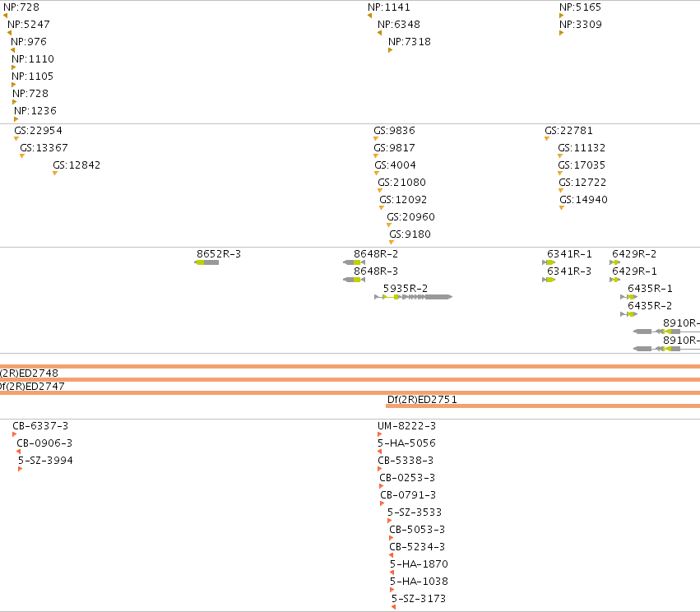700x612 pixels.
Task: Select the down-triangle below GS:22781
Action: click(x=547, y=139)
